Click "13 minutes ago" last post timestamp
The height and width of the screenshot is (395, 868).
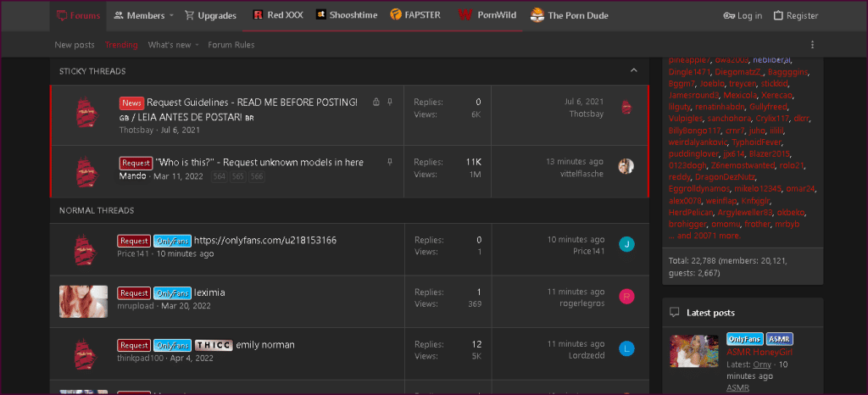point(575,162)
